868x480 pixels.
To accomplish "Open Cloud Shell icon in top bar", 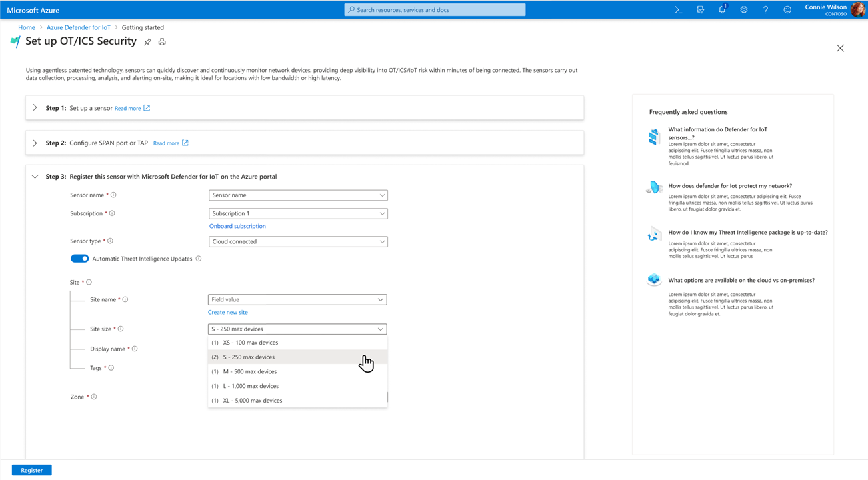I will (678, 10).
